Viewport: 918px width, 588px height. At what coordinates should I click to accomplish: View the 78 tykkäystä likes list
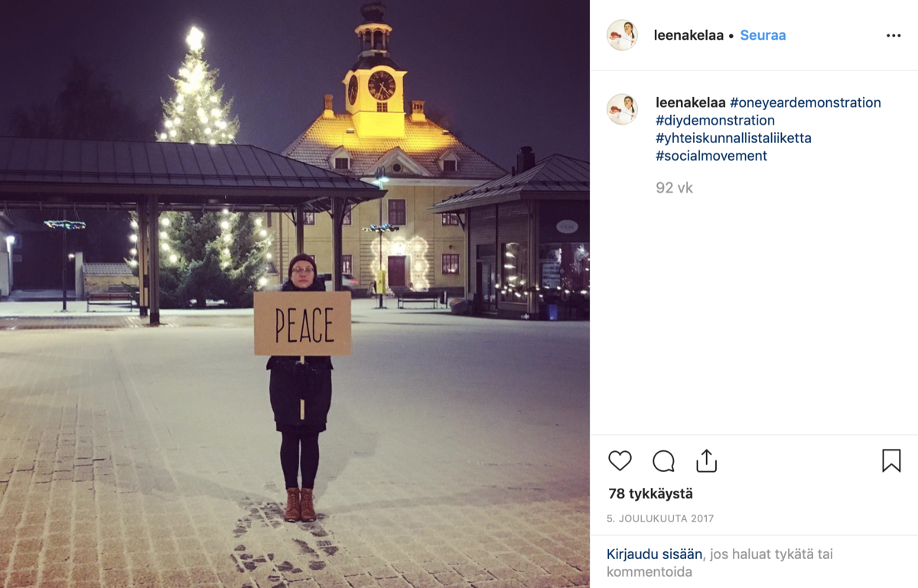[x=651, y=494]
